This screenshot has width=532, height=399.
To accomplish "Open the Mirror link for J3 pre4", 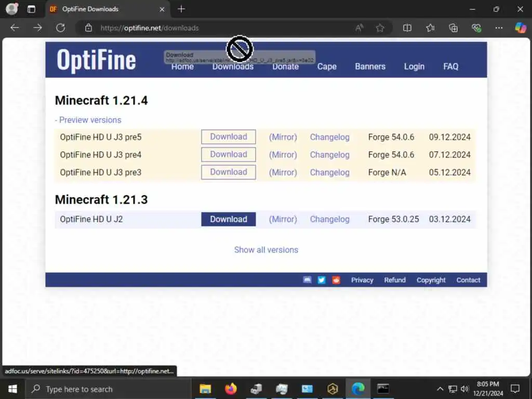I will (283, 155).
